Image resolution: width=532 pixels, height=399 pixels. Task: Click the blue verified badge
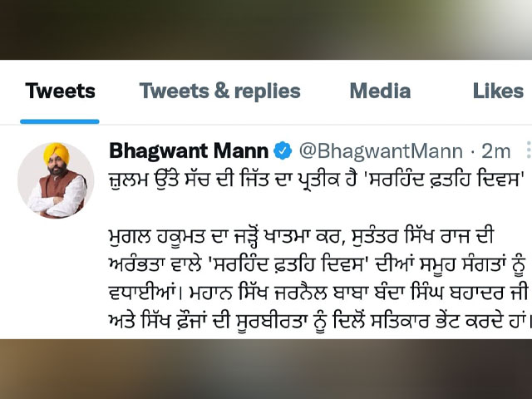283,150
